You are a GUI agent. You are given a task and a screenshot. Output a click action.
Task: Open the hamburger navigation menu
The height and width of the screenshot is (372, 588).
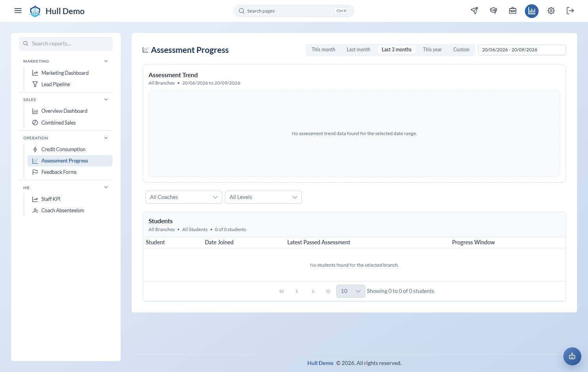(x=18, y=11)
